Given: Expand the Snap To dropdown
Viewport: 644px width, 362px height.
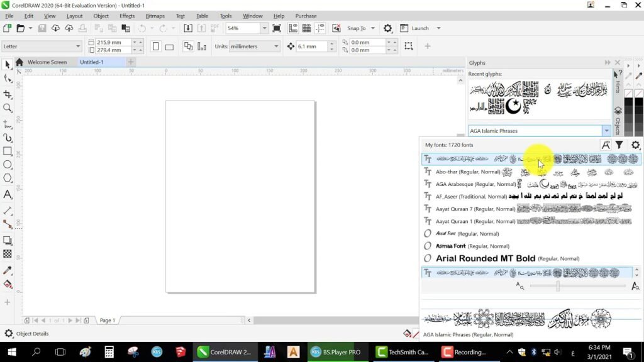Looking at the screenshot, I should click(373, 28).
